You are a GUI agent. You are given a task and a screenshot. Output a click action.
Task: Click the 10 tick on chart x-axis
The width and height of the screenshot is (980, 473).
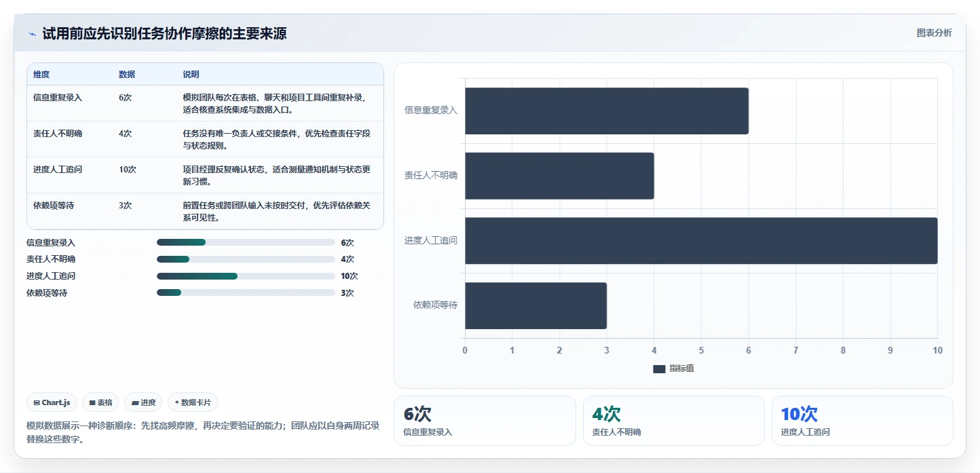[x=937, y=350]
